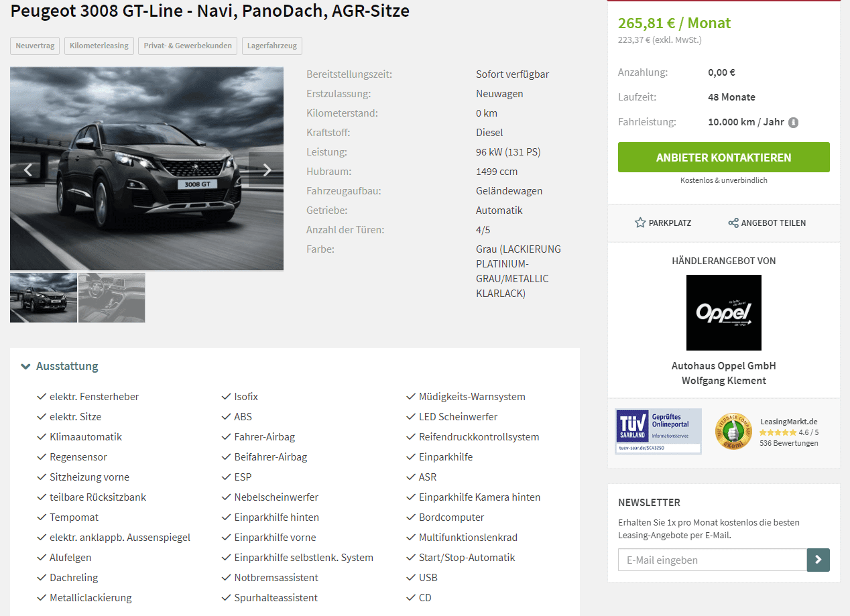
Task: Click the Oppel dealer logo
Action: 724,312
